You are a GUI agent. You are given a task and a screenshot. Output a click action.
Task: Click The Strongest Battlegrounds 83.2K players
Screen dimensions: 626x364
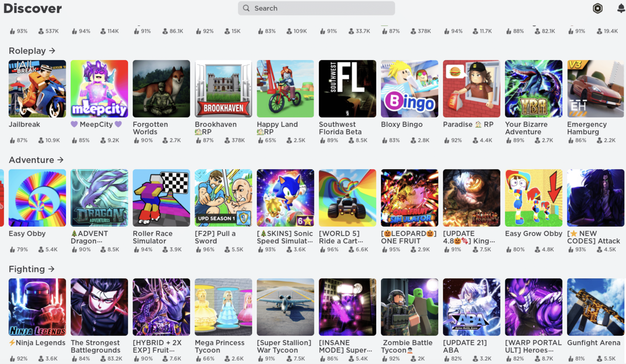pyautogui.click(x=112, y=359)
